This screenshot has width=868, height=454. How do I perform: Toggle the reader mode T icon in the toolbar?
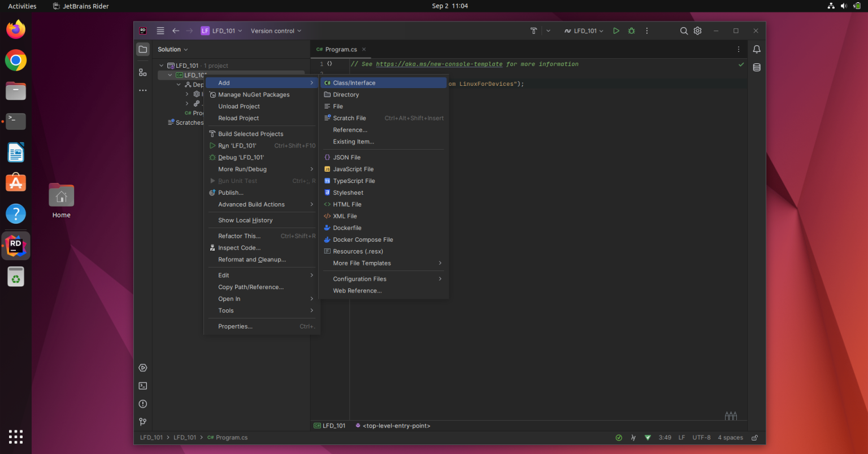tap(533, 30)
